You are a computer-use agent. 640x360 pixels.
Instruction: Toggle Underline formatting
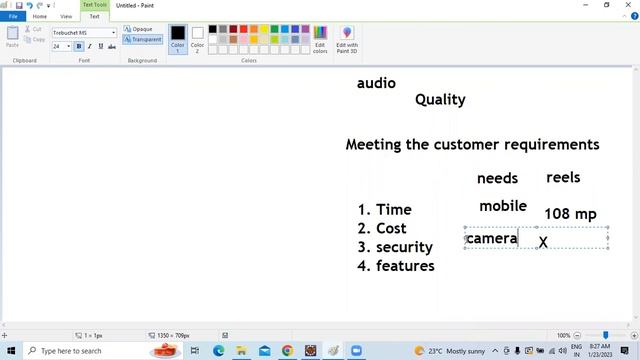[101, 46]
